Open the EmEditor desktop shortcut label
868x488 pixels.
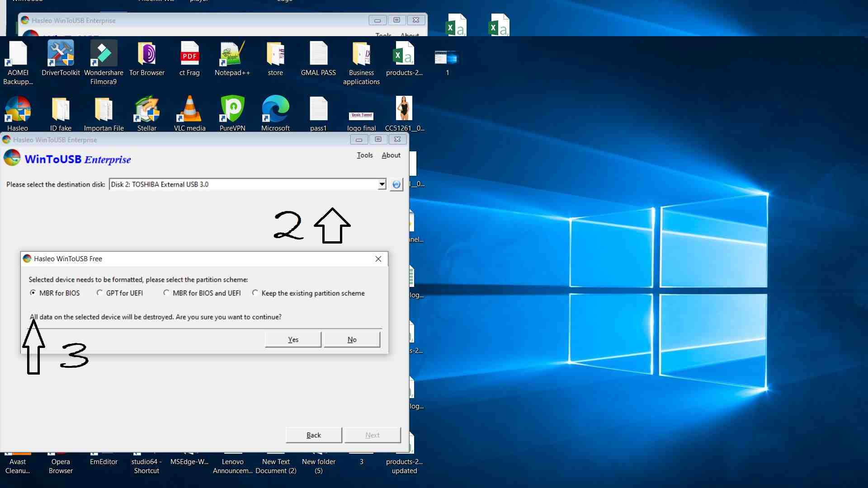[104, 461]
